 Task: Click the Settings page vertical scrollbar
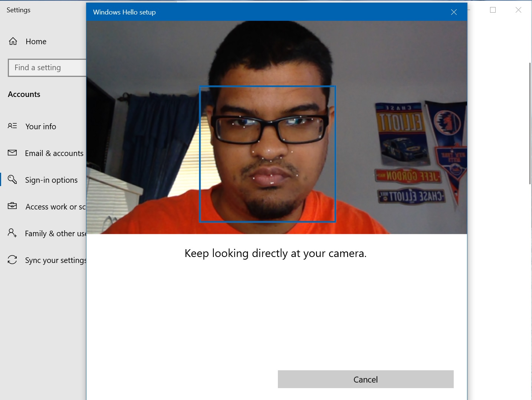[530, 123]
